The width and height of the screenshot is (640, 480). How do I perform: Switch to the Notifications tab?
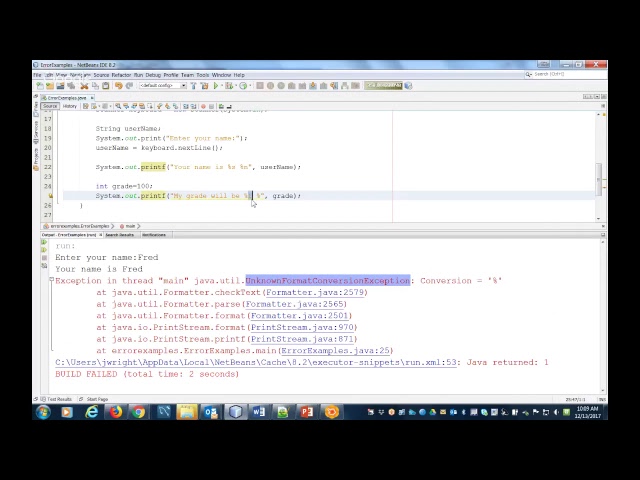coord(154,235)
